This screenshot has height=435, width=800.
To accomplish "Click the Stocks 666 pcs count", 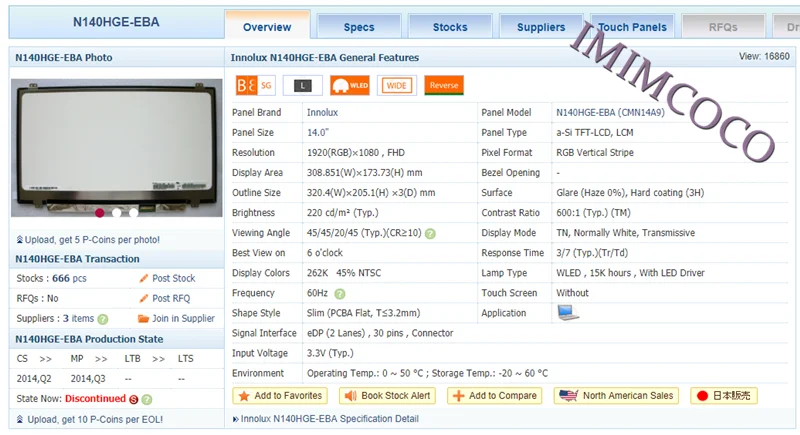I will pyautogui.click(x=69, y=278).
